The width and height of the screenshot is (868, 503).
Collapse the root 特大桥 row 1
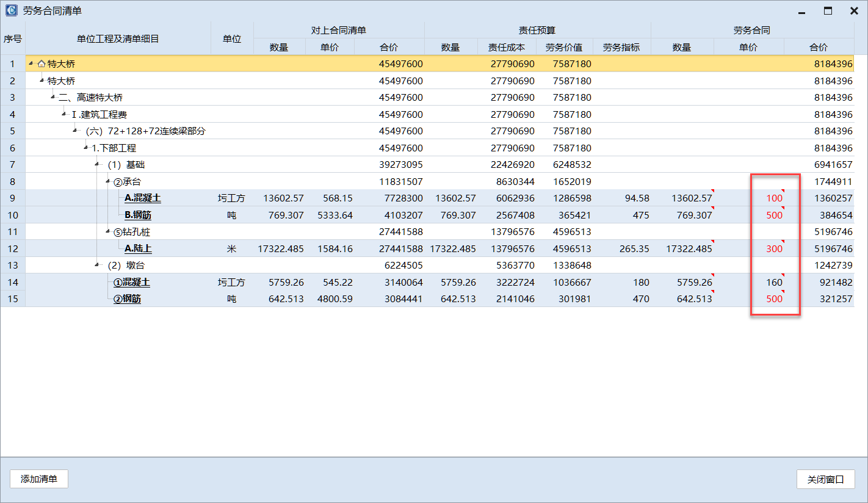pyautogui.click(x=31, y=63)
